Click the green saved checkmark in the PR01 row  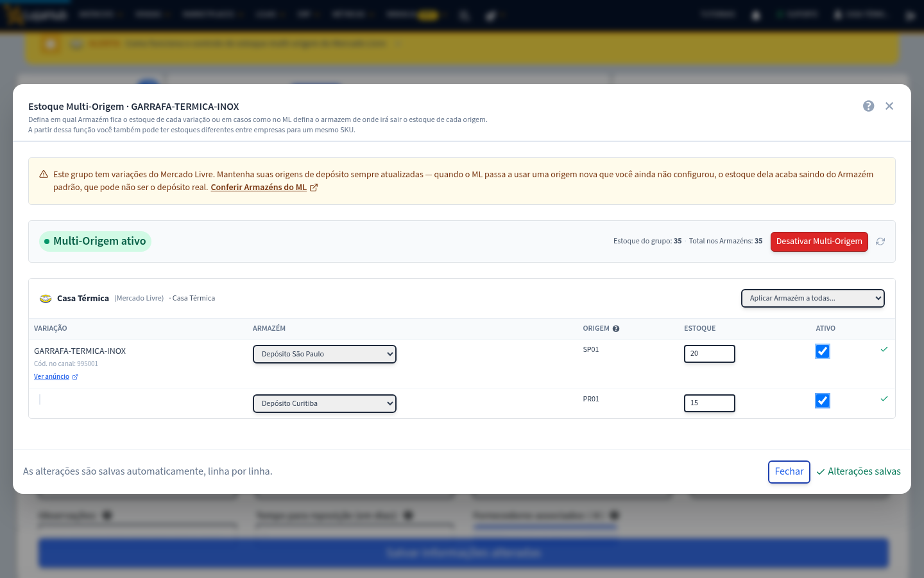pyautogui.click(x=884, y=399)
